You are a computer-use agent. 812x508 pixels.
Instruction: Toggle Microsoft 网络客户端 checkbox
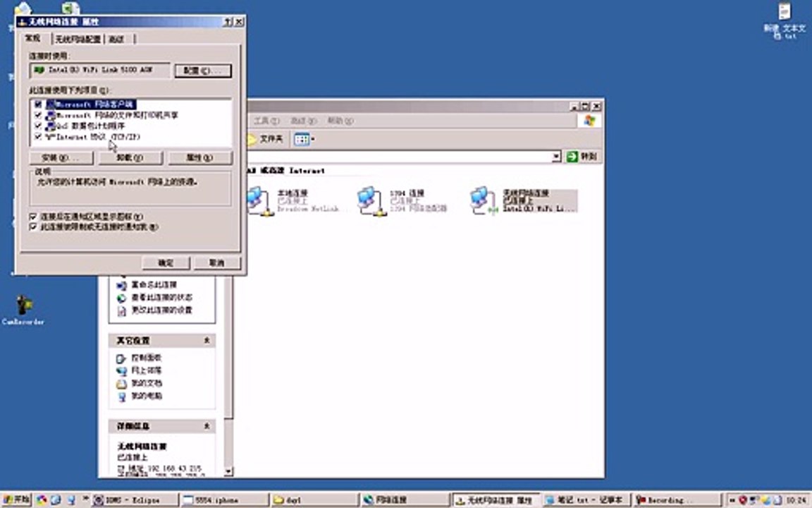(38, 104)
